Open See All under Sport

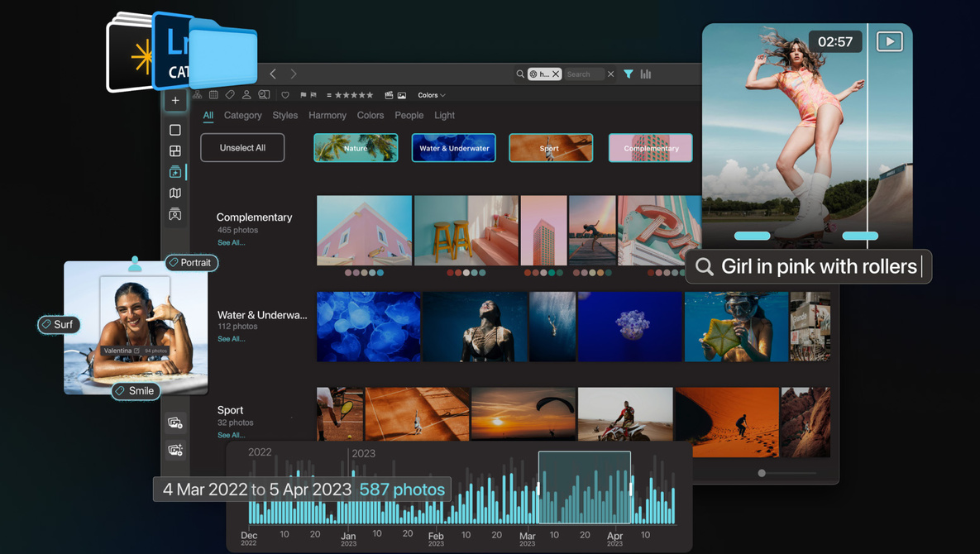[x=232, y=435]
